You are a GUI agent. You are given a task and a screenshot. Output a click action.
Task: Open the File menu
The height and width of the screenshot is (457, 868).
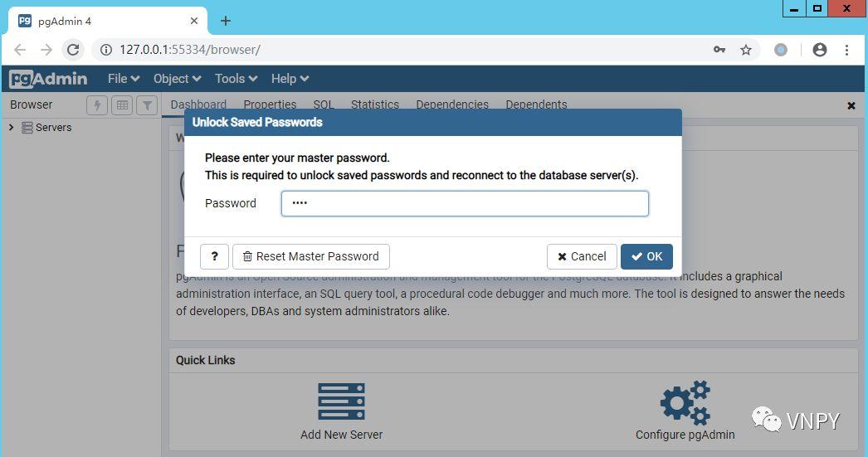pos(124,79)
